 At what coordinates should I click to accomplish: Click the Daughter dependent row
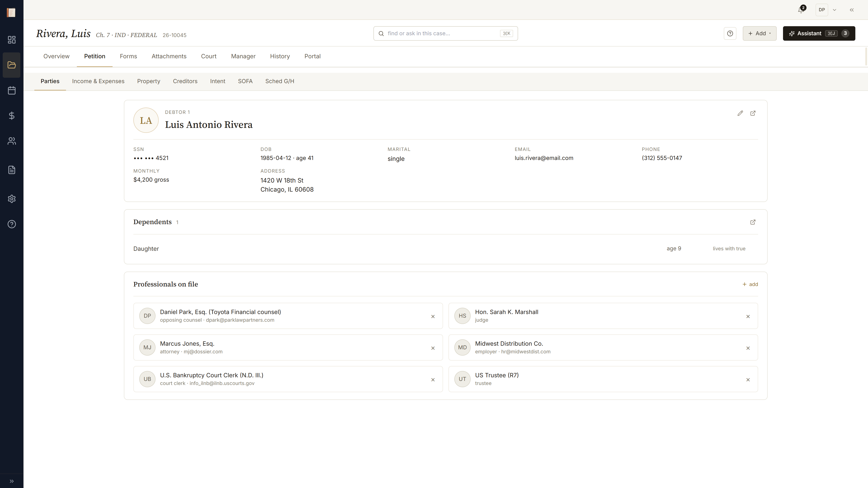[x=446, y=249]
